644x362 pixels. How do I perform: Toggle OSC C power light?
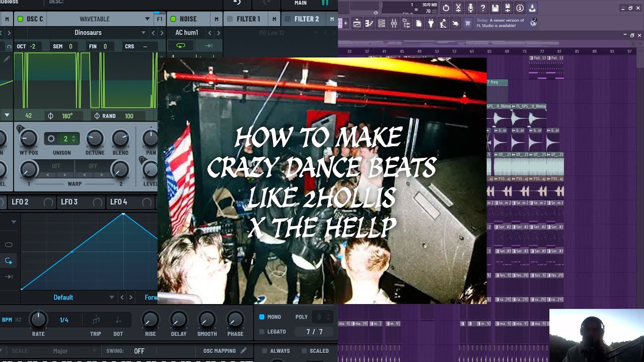[x=21, y=19]
